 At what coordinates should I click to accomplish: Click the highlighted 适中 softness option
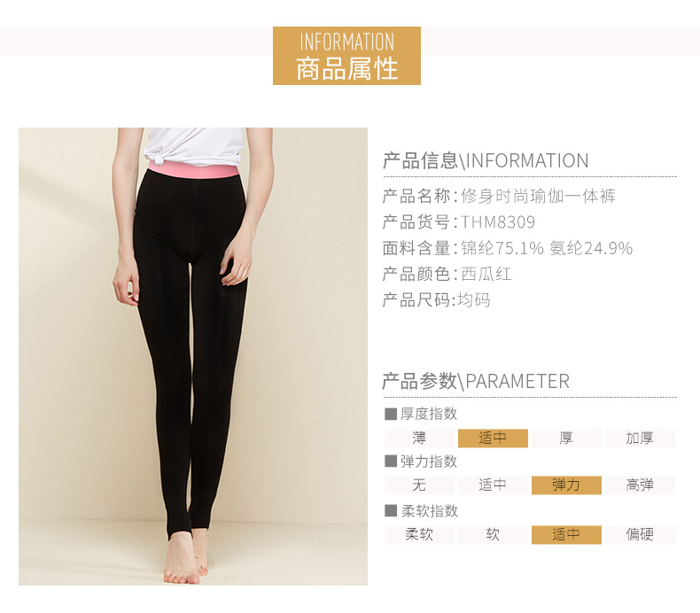(566, 535)
